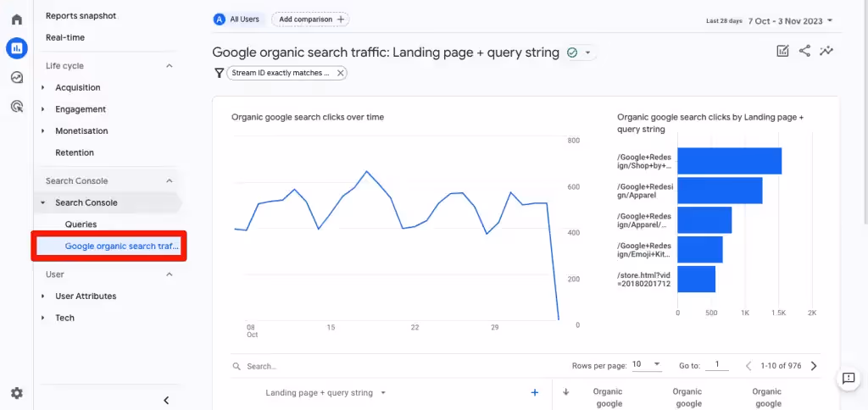Click the customize report pencil icon

point(782,51)
